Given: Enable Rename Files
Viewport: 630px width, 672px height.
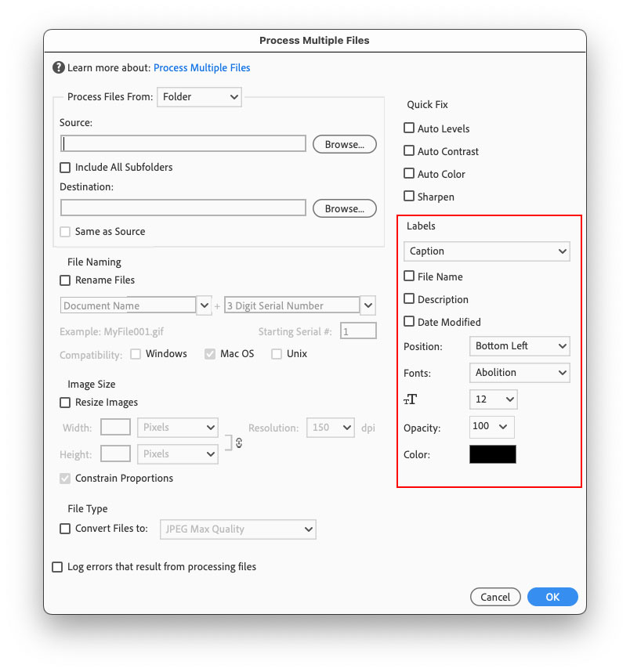Looking at the screenshot, I should click(x=64, y=280).
